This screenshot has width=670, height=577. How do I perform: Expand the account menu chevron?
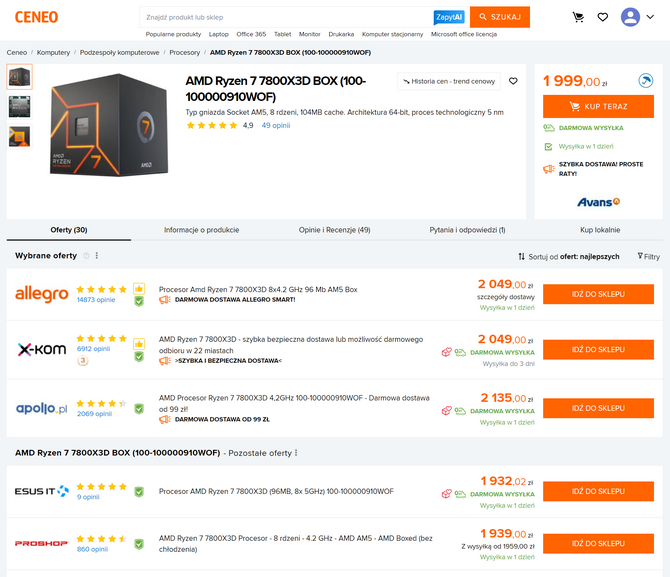click(x=650, y=17)
